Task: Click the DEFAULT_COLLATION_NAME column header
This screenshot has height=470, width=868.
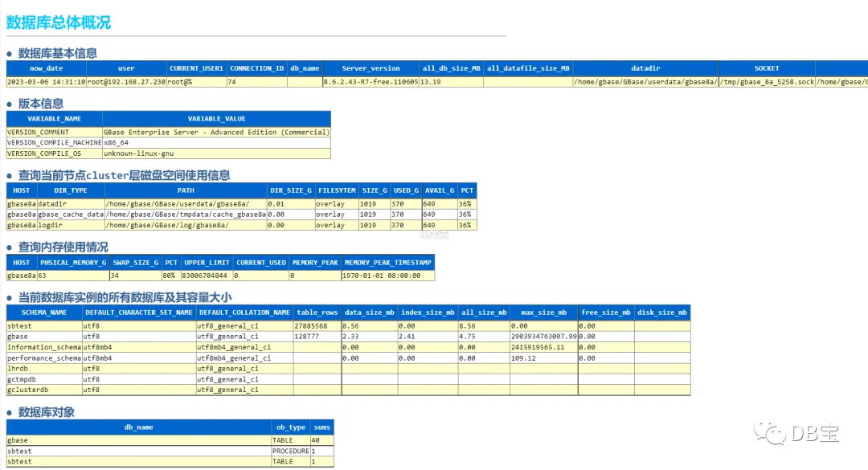Action: [244, 313]
